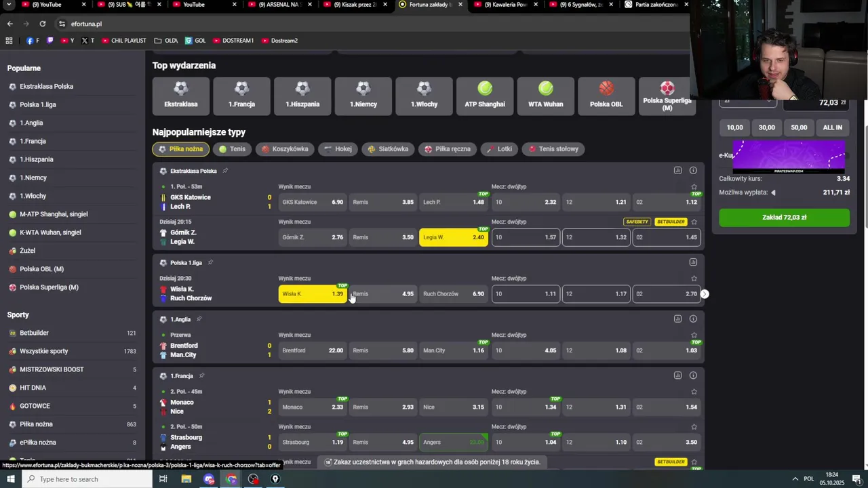Open info icon for 1.Anglia section
Image resolution: width=868 pixels, height=488 pixels.
(693, 319)
